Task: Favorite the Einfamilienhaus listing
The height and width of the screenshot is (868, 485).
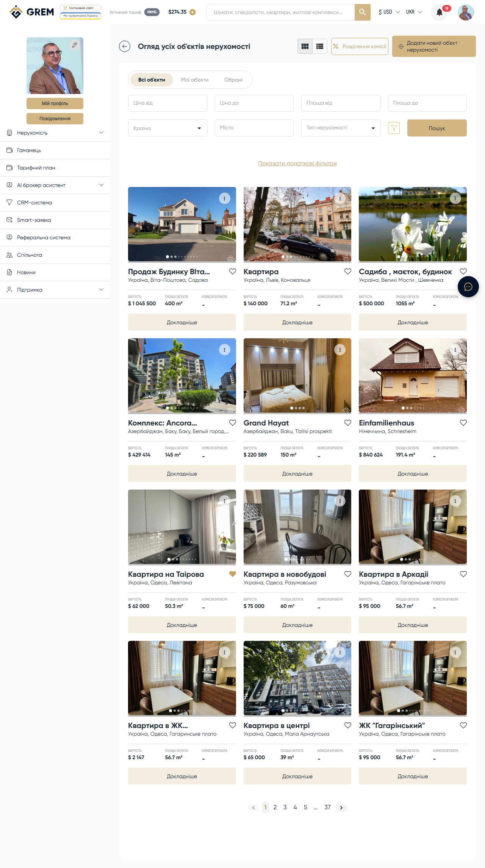Action: pos(463,423)
